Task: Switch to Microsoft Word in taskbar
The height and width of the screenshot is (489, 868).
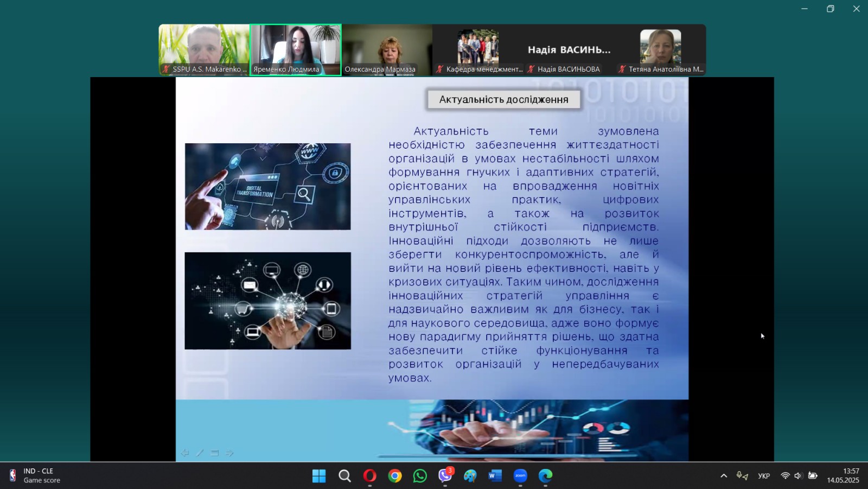Action: (x=495, y=476)
